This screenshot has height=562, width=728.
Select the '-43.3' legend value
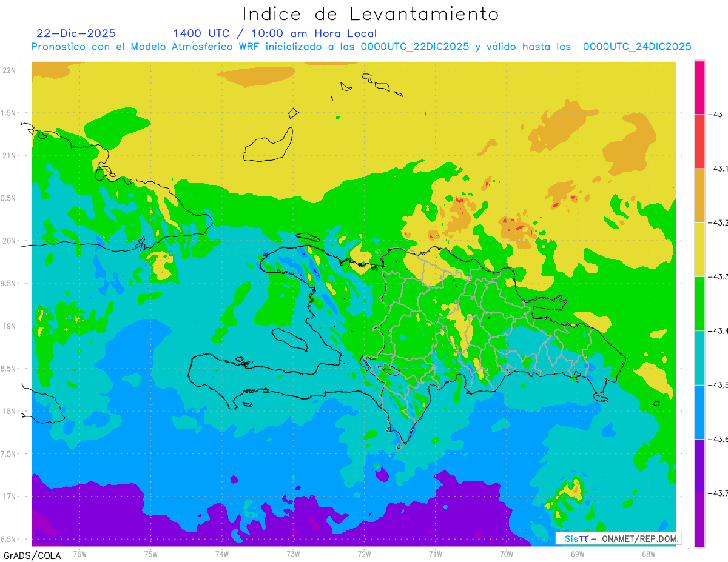pyautogui.click(x=718, y=276)
